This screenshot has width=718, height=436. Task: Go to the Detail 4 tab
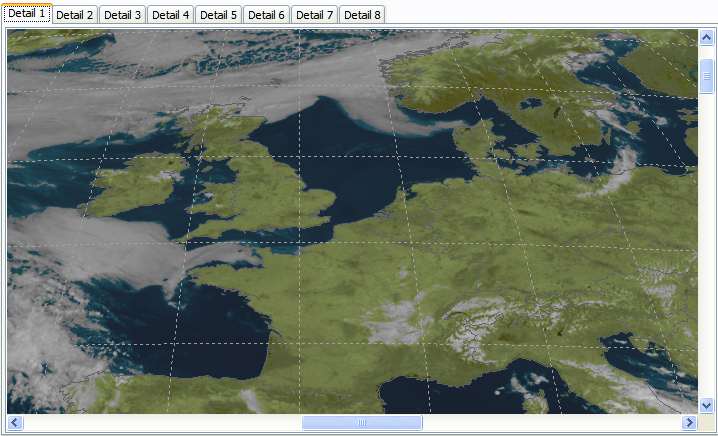click(x=171, y=15)
